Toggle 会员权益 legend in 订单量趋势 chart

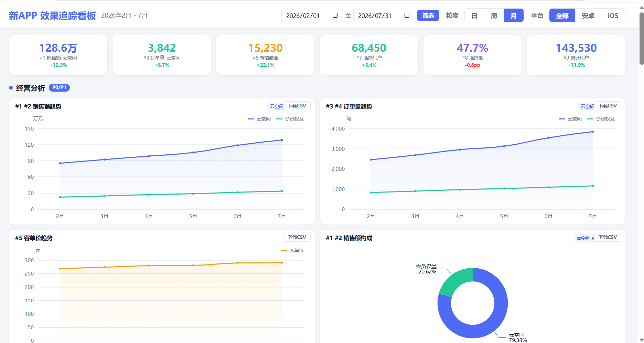(x=601, y=119)
